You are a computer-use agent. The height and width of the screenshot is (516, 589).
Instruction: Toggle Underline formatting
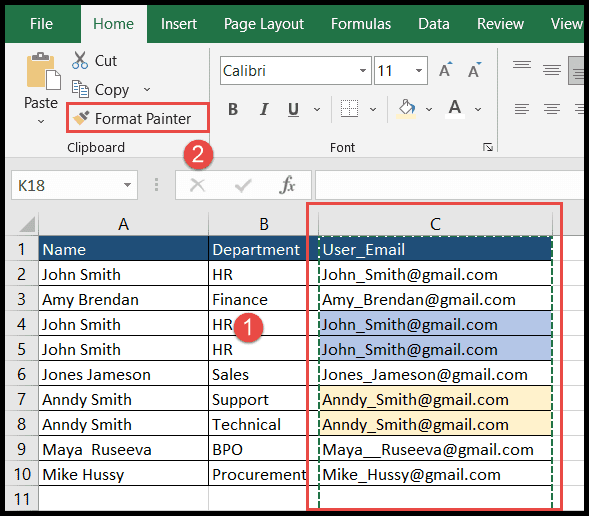(293, 109)
